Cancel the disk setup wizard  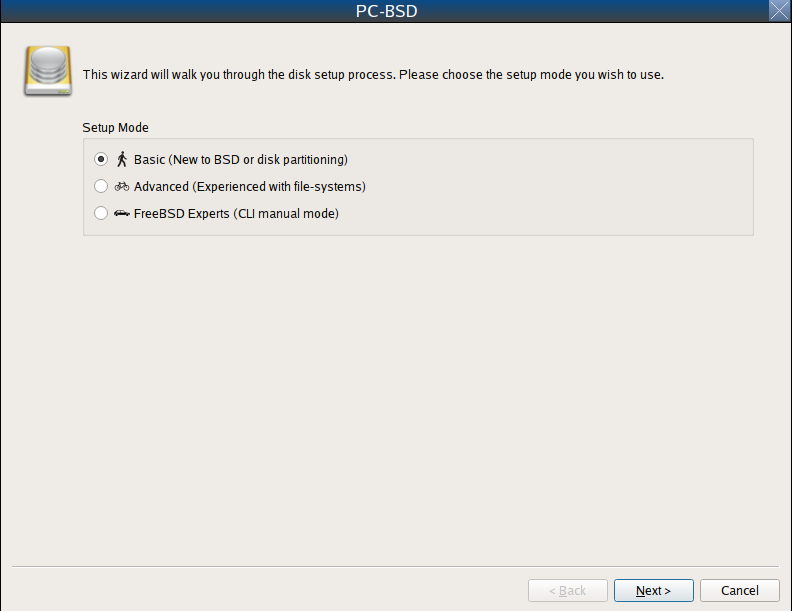[x=739, y=590]
